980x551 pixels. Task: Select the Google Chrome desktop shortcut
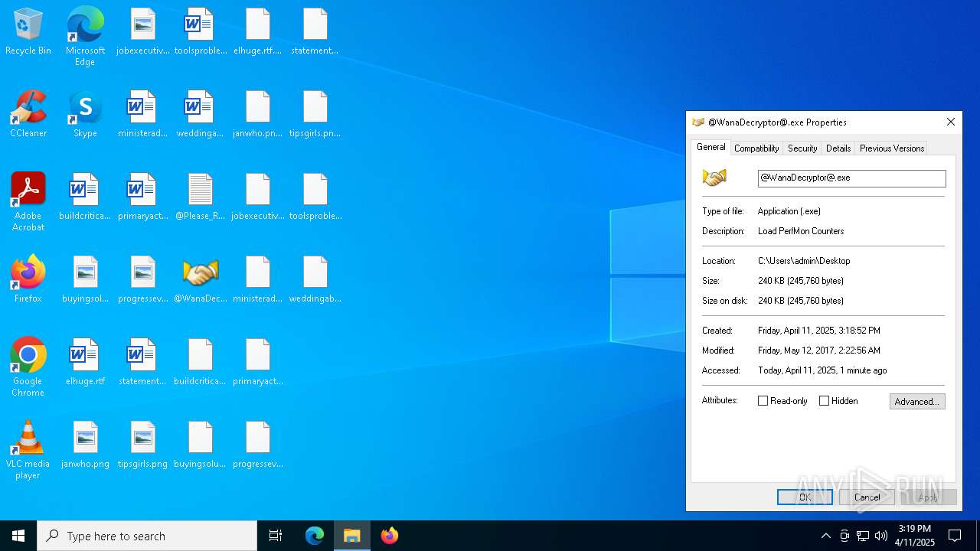(28, 367)
